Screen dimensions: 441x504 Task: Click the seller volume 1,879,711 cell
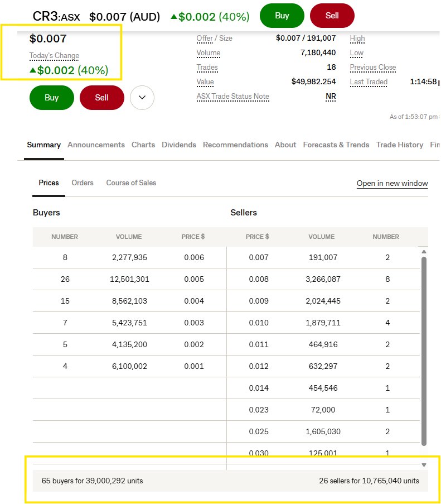(323, 323)
